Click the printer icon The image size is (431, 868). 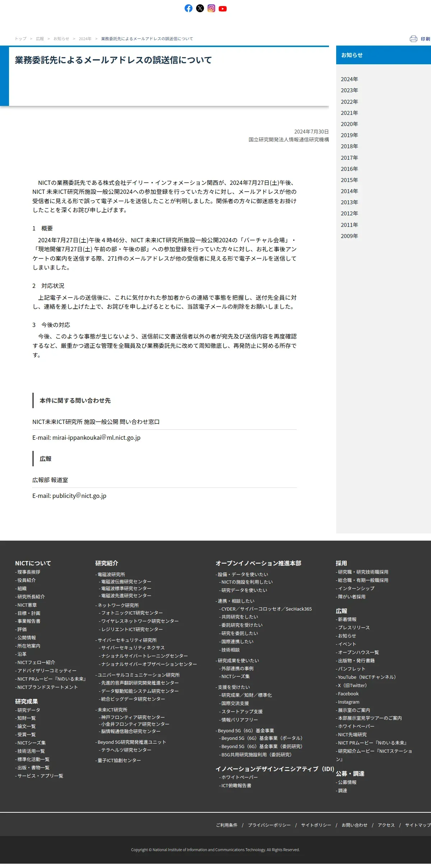click(413, 39)
